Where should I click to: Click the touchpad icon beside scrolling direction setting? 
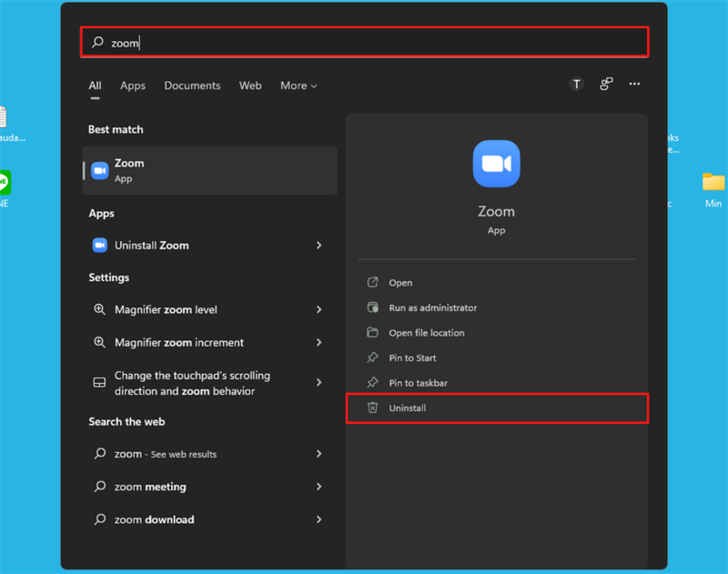coord(99,382)
